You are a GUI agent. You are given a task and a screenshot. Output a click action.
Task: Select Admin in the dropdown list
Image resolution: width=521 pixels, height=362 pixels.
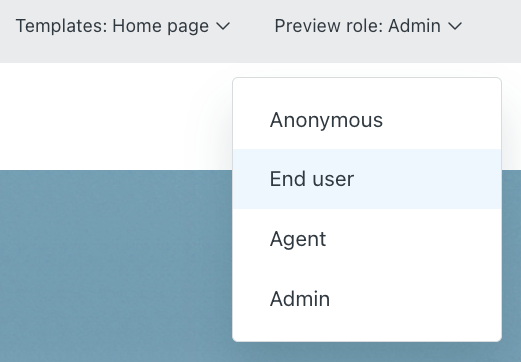(367, 299)
